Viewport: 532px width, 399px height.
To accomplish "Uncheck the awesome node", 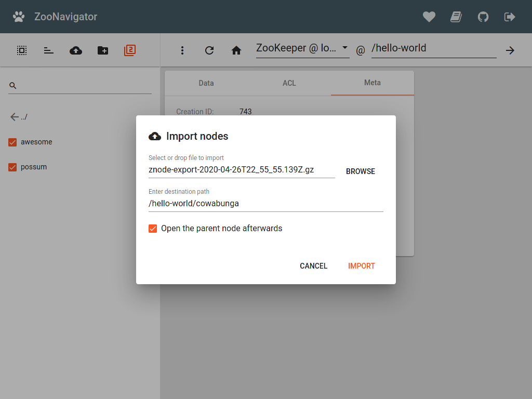I will point(12,142).
